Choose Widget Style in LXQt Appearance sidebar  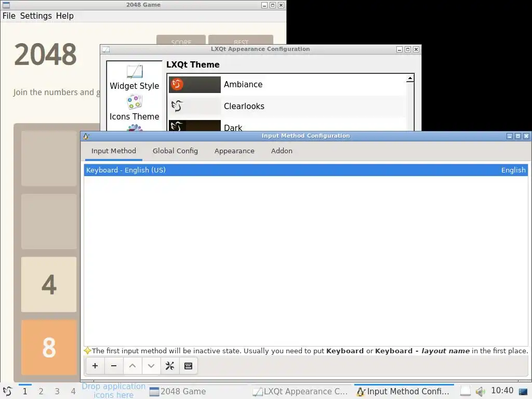[135, 77]
